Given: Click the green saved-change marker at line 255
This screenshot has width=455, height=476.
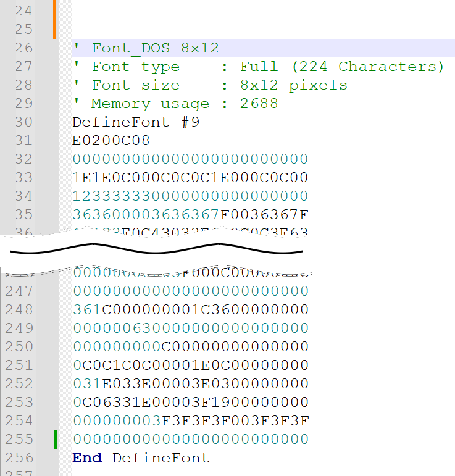Looking at the screenshot, I should point(56,440).
